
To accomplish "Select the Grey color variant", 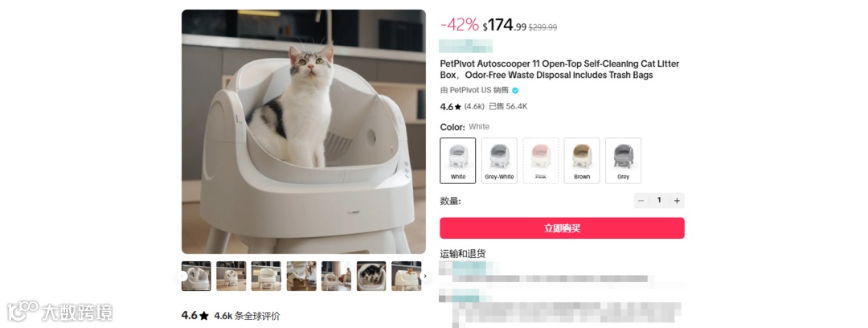I will point(624,161).
